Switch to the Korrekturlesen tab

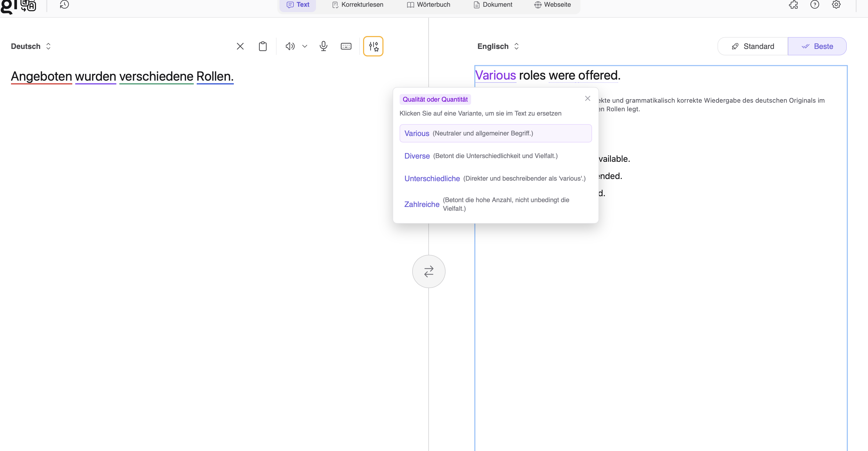(x=357, y=5)
